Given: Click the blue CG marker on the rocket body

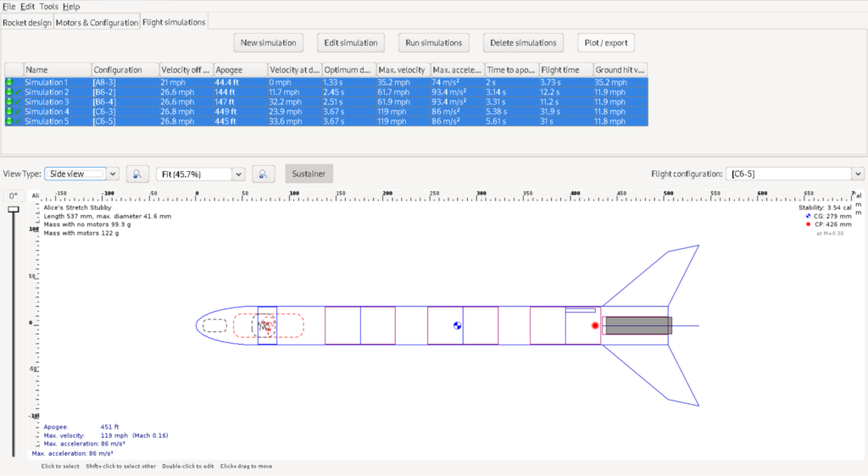Looking at the screenshot, I should (458, 325).
